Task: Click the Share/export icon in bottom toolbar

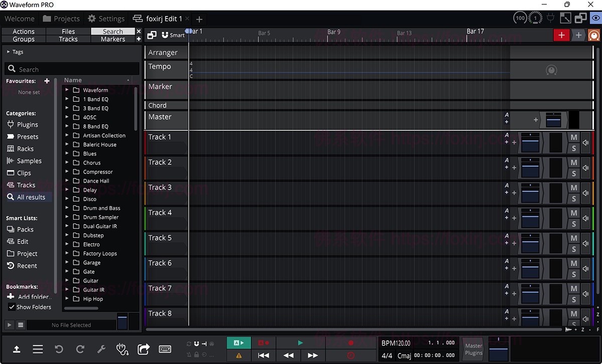Action: point(143,349)
